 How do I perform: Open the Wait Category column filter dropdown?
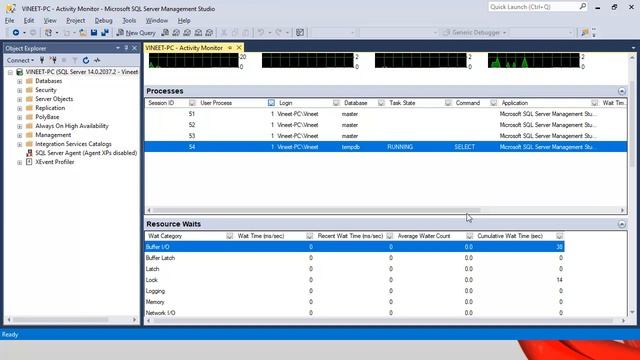229,236
